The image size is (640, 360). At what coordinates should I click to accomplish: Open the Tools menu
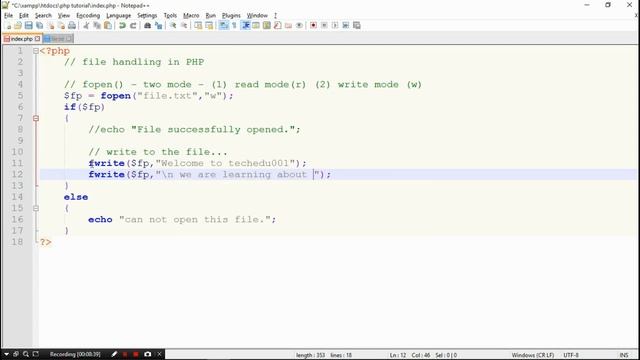coord(170,16)
